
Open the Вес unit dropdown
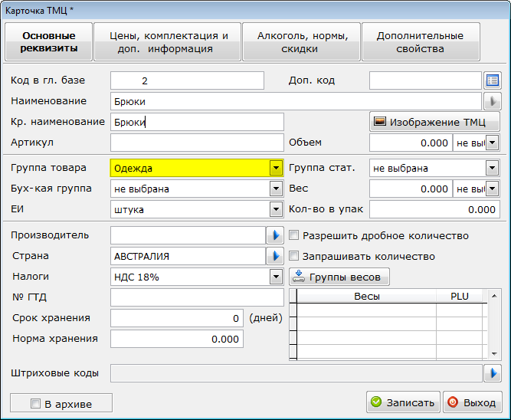coord(492,189)
